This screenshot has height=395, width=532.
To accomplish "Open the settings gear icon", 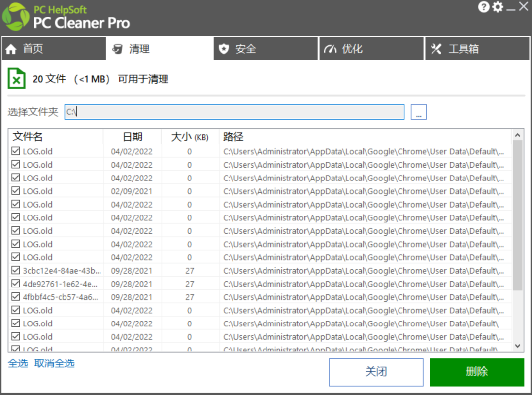I will tap(498, 7).
